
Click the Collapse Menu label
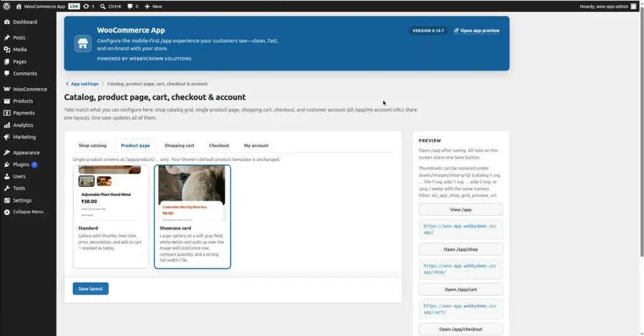tap(28, 212)
